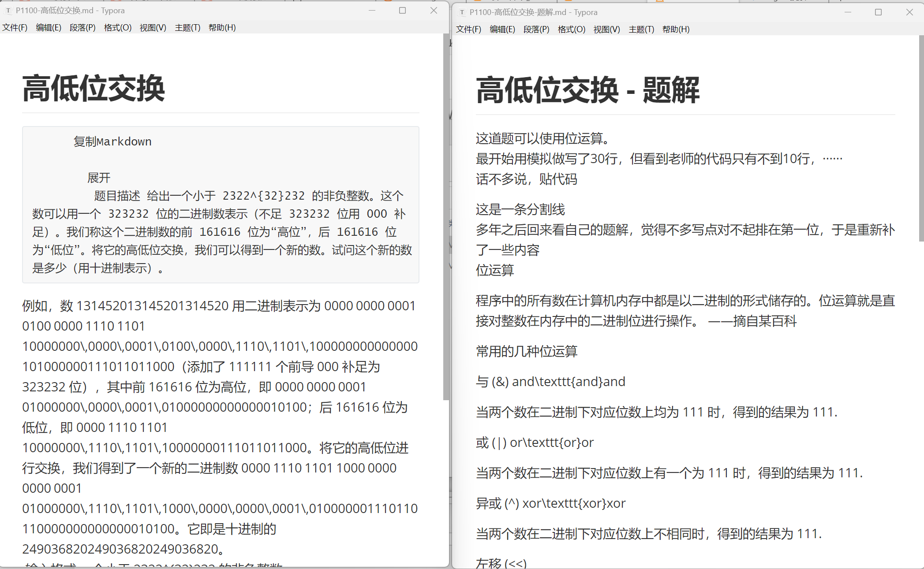Open 格式(O) menu in 题解 window
The height and width of the screenshot is (569, 924).
point(571,30)
